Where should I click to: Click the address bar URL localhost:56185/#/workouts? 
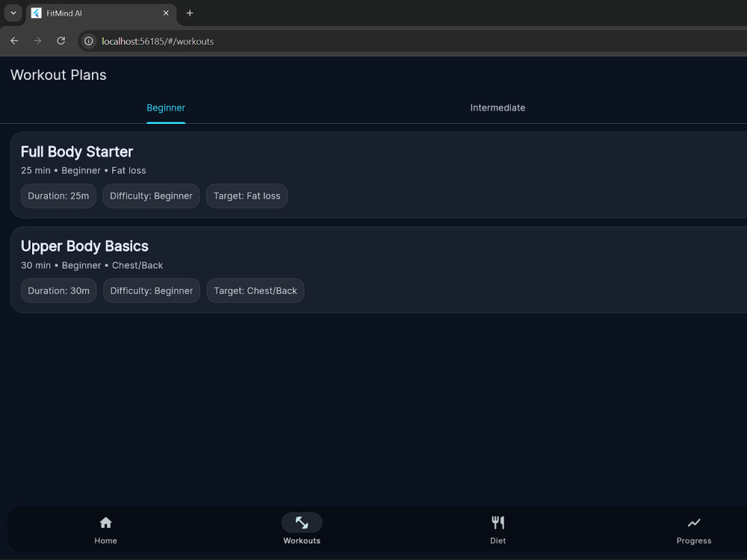[158, 41]
